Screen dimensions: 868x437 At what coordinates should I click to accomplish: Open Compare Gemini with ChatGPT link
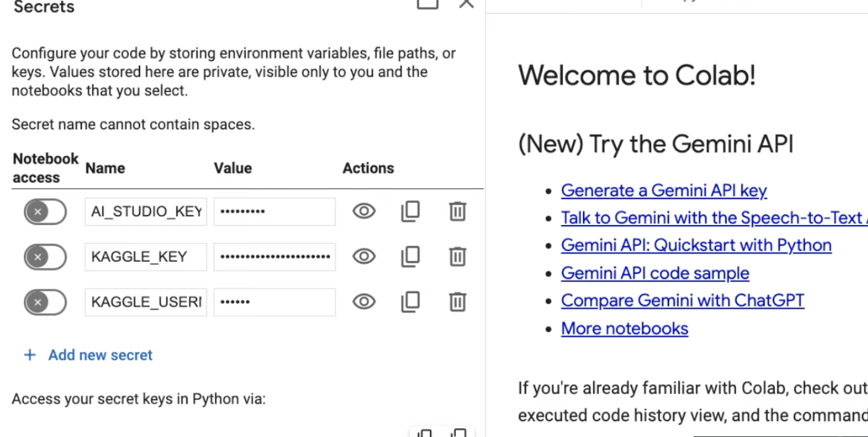coord(682,300)
